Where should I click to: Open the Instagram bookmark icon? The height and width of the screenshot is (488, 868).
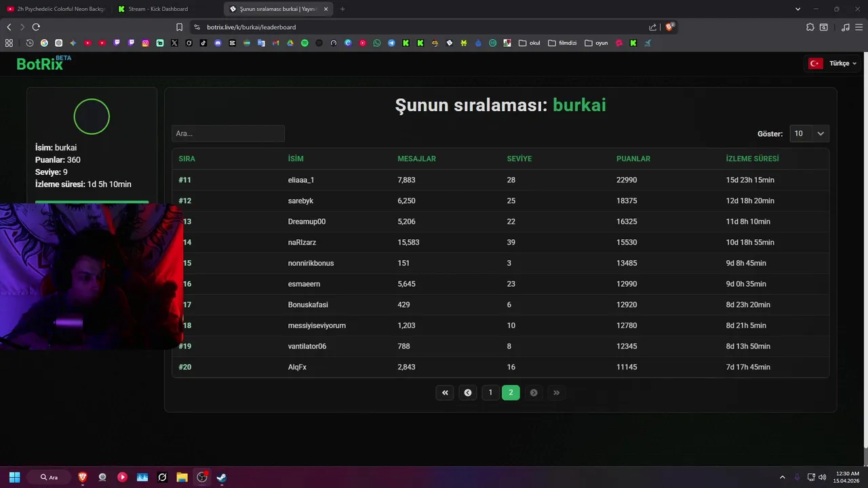click(145, 43)
